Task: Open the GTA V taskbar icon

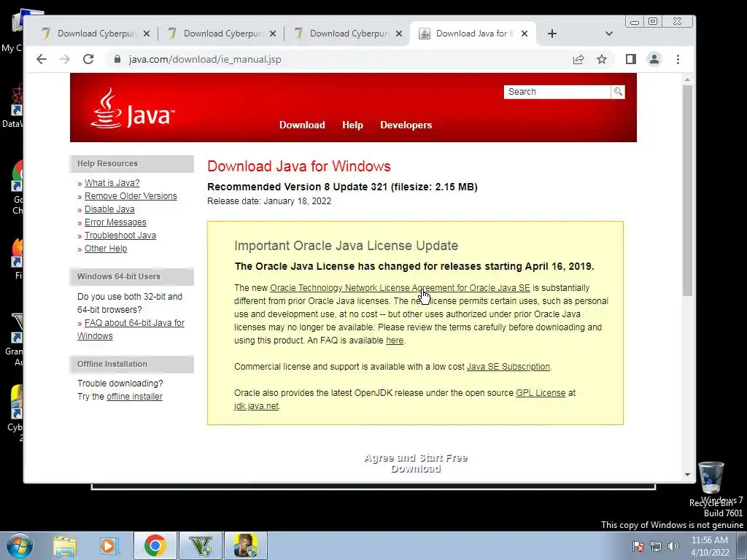Action: (201, 545)
